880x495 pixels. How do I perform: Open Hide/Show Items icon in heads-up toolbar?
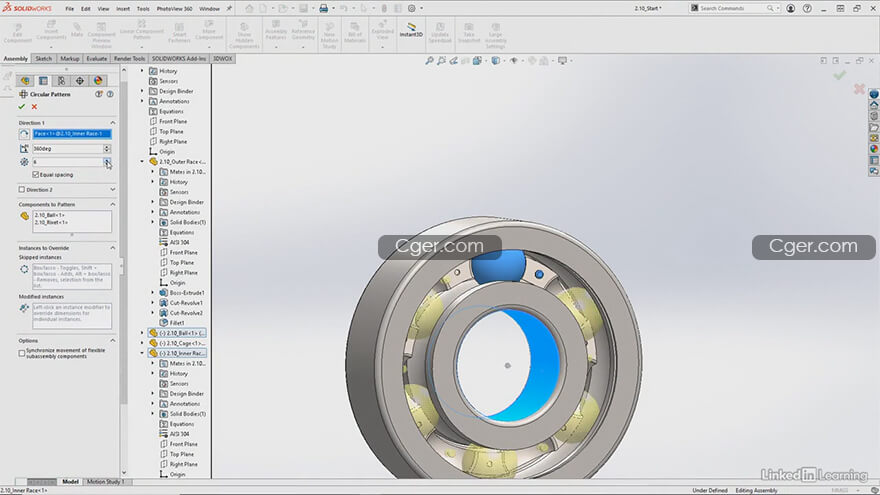(x=514, y=61)
